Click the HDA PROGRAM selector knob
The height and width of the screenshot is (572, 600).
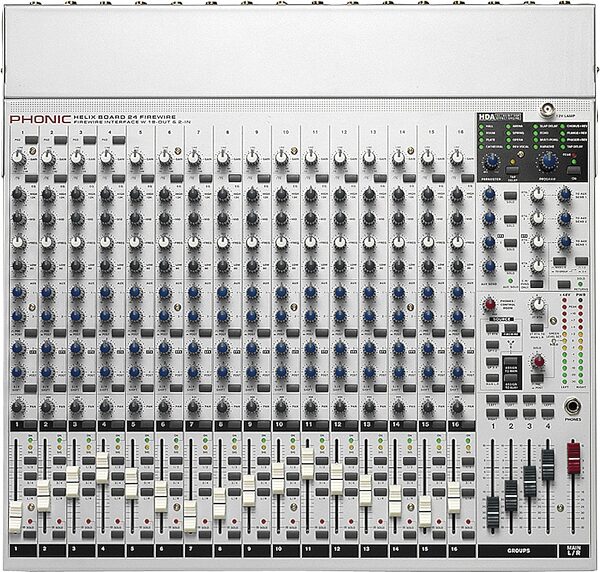pos(548,161)
